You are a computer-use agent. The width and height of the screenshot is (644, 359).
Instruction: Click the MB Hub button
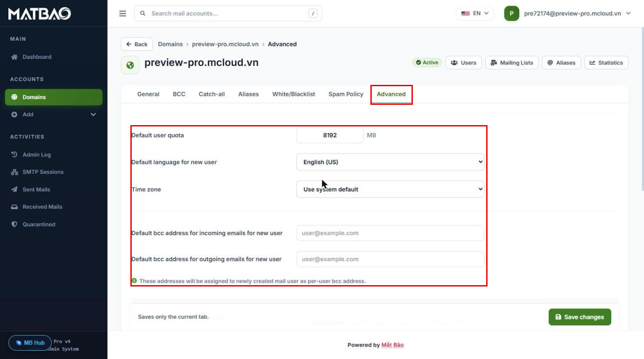tap(30, 343)
